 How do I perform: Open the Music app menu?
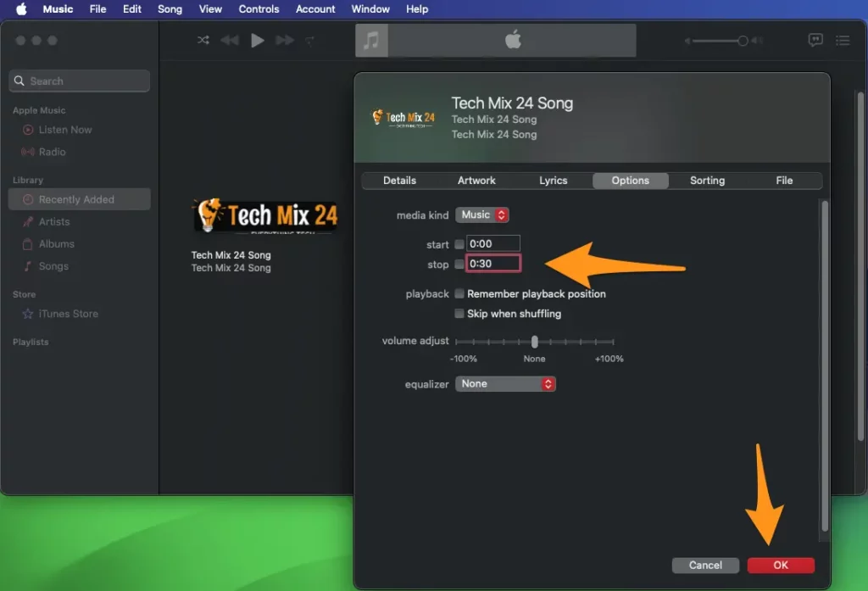pyautogui.click(x=58, y=8)
